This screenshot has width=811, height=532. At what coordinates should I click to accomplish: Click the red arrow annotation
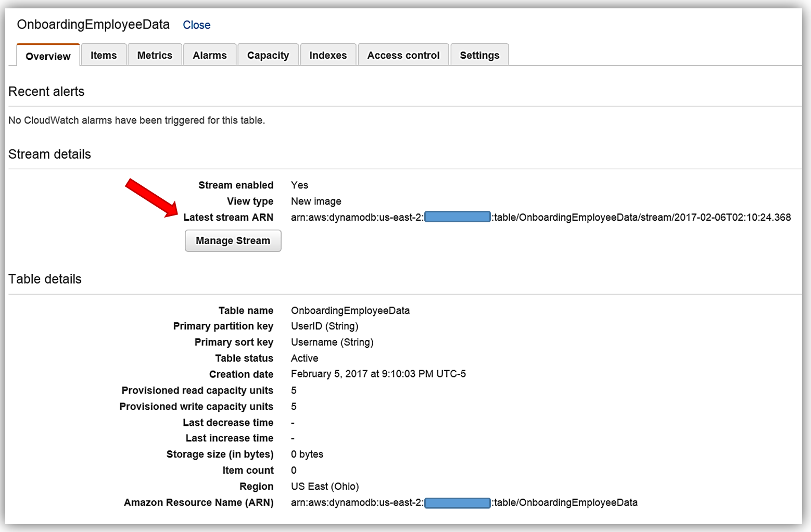(151, 198)
